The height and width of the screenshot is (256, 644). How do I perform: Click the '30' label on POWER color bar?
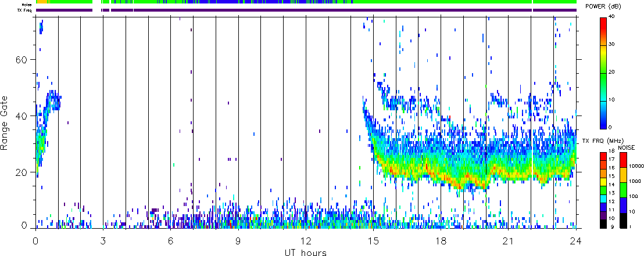(x=612, y=44)
